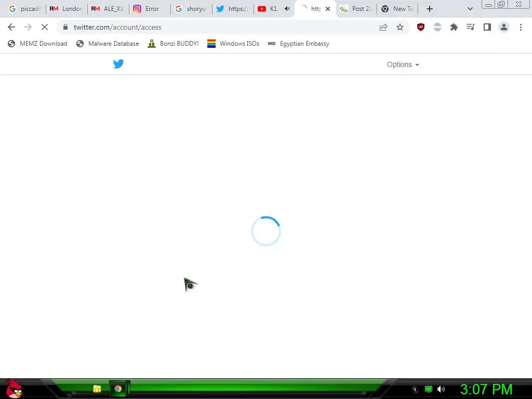
Task: Expand the Options dropdown
Action: [403, 64]
